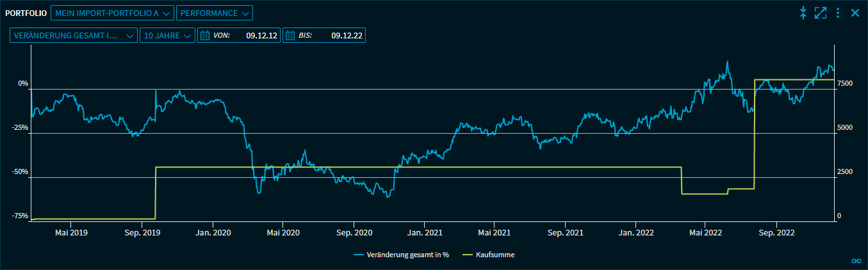This screenshot has width=868, height=270.
Task: Click the BIS end date field value
Action: [347, 36]
